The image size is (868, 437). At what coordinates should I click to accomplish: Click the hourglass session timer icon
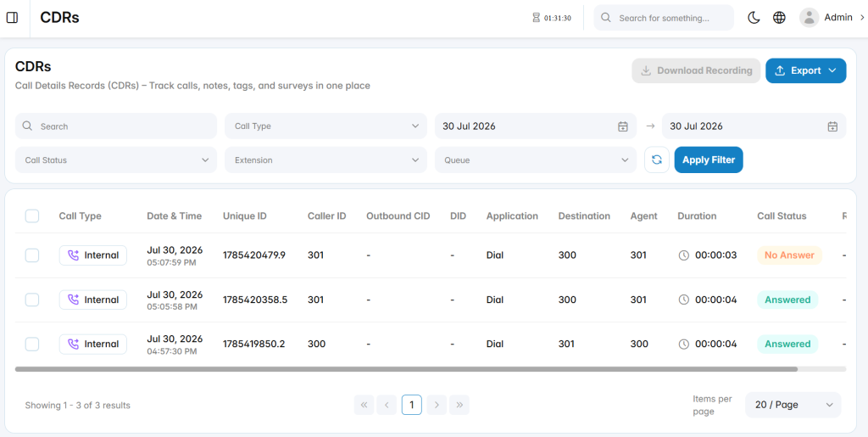pos(536,18)
